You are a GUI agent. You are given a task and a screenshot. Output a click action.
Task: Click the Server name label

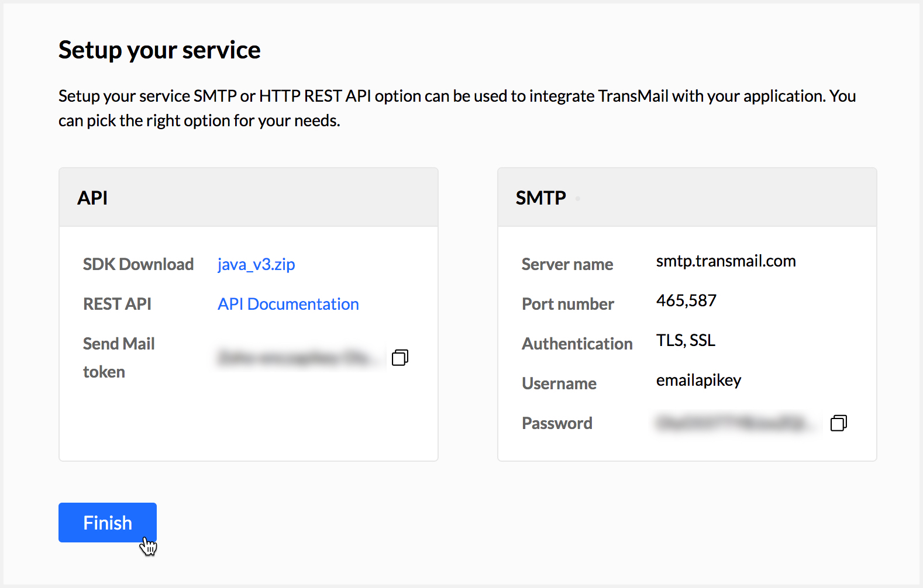tap(567, 264)
